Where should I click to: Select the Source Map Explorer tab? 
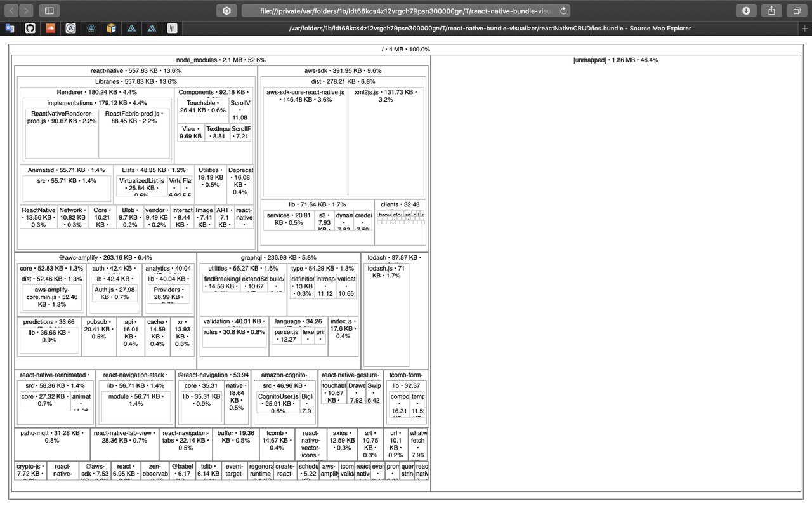[x=490, y=28]
